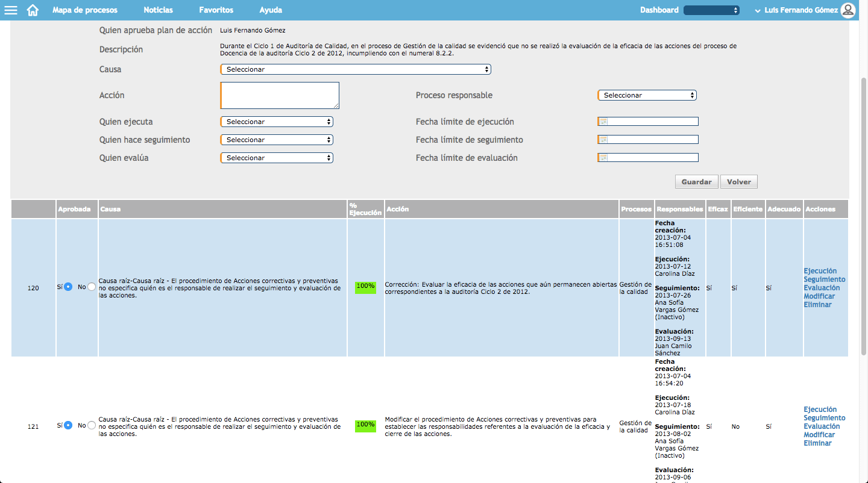The image size is (868, 483).
Task: Open the Quien hace seguimiento dropdown
Action: click(277, 140)
